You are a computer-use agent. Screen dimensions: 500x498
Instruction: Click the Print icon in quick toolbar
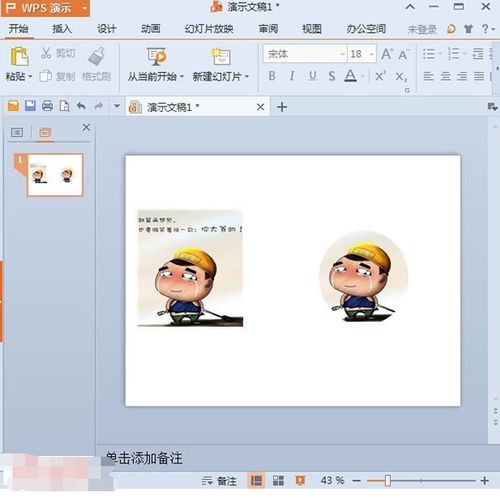coord(47,106)
